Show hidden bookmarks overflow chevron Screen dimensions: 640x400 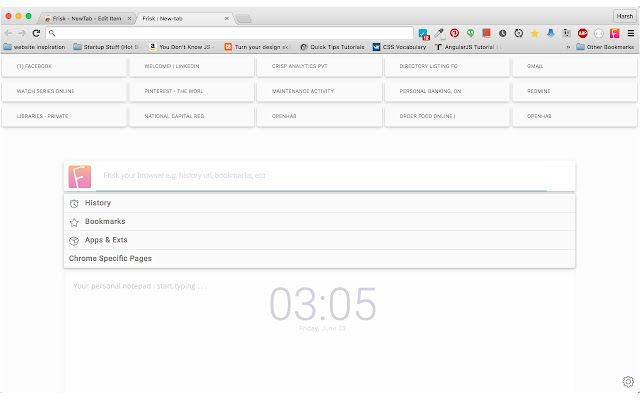click(568, 47)
